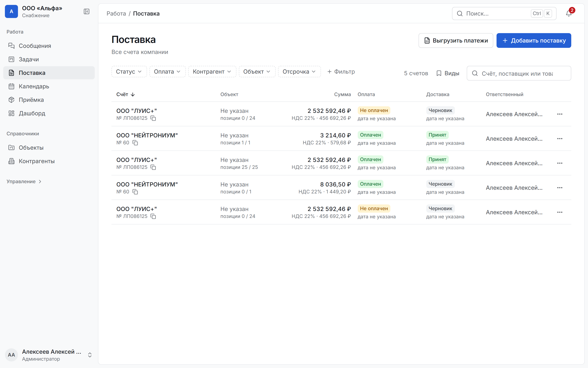The width and height of the screenshot is (588, 368).
Task: Open actions for НЕЙТРОНИУМ 8 036,50 ₽ row
Action: [x=560, y=188]
